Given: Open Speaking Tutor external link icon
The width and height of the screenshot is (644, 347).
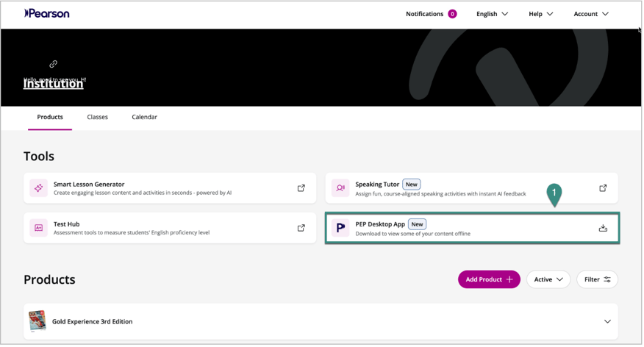Looking at the screenshot, I should 603,188.
